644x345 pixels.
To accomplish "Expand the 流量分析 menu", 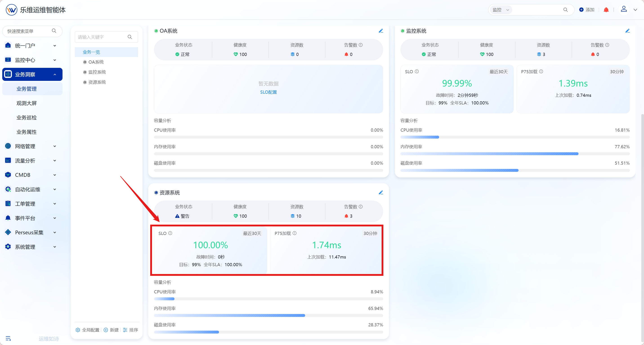I will [32, 161].
